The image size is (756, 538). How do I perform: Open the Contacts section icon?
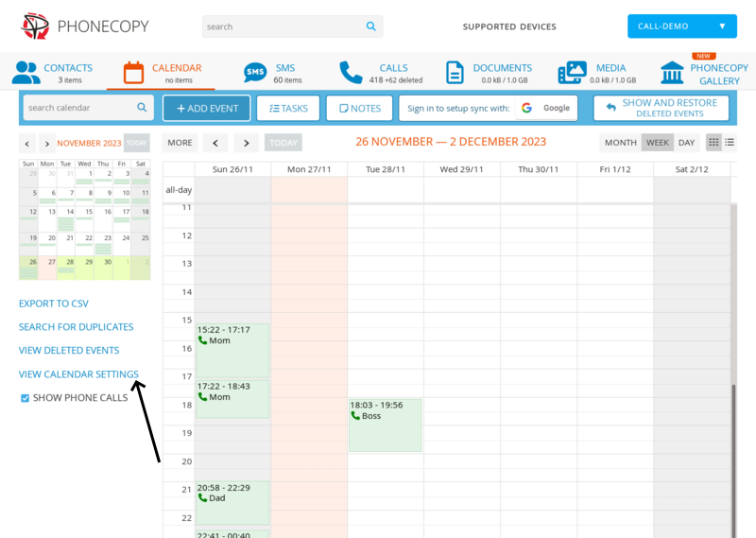26,73
